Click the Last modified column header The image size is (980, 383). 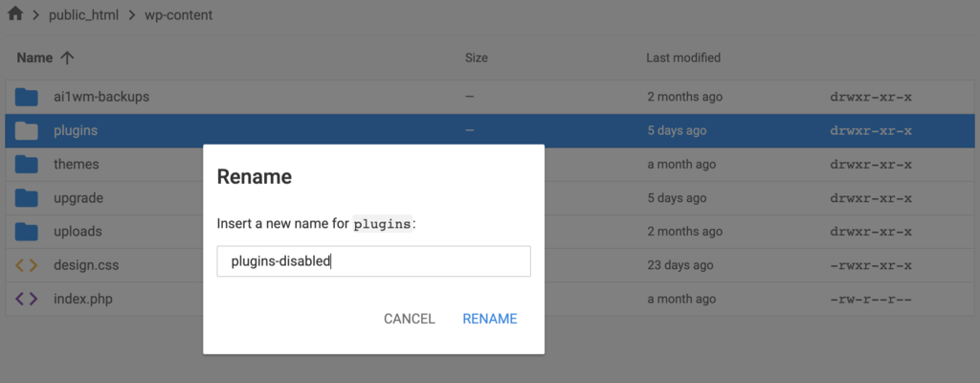tap(683, 57)
